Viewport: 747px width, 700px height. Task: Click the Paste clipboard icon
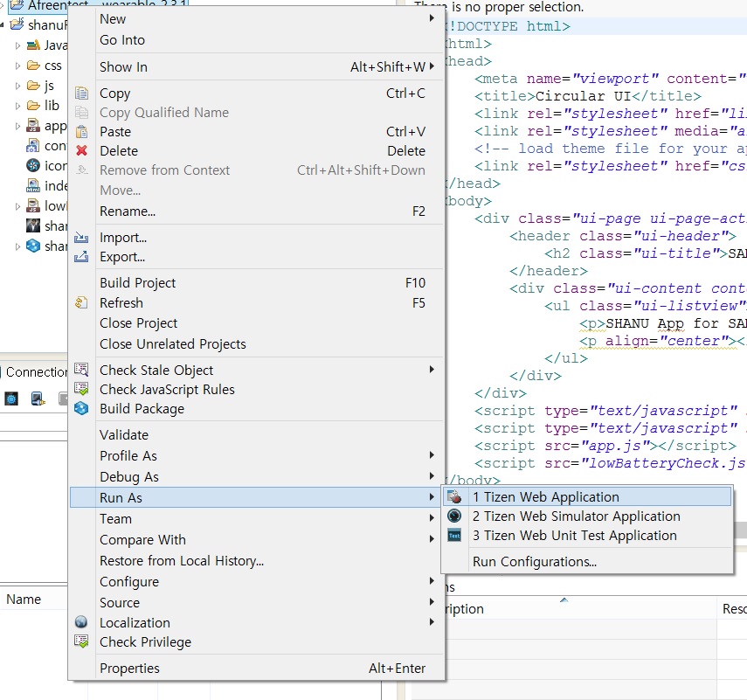pos(81,131)
